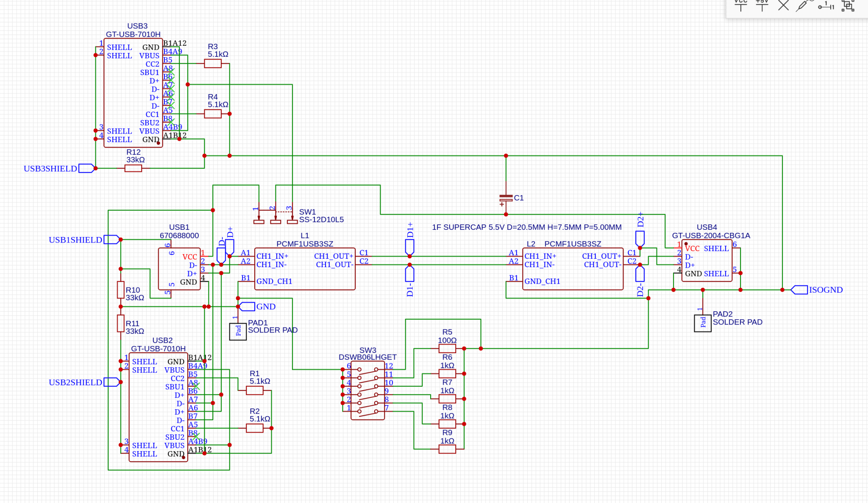Viewport: 868px width, 503px height.
Task: Select resistor R4 symbol
Action: (x=212, y=114)
